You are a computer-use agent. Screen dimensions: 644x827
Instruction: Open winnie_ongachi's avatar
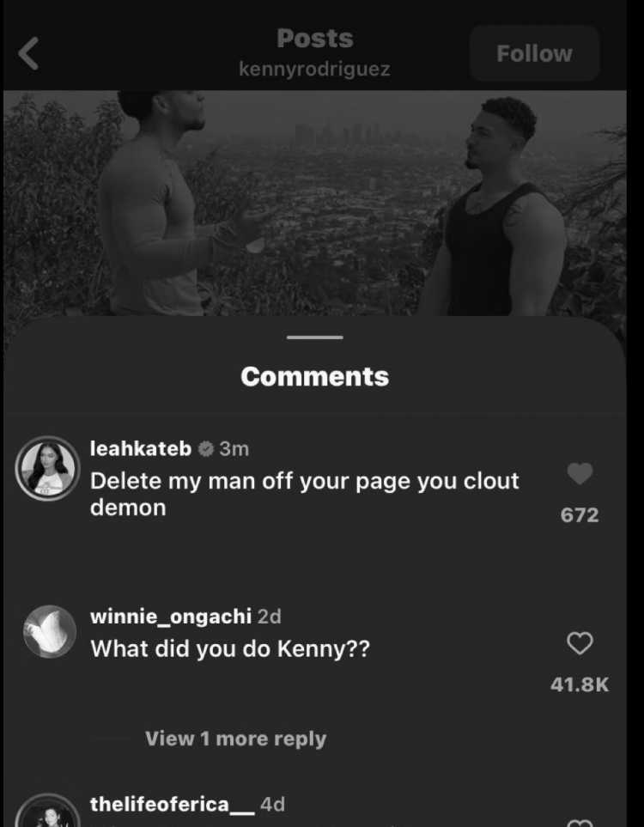tap(50, 631)
